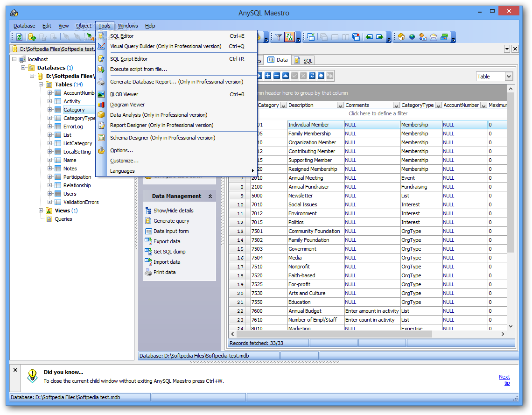Close the Did you know tip panel
Viewport: 532px width, 415px height.
(x=15, y=370)
